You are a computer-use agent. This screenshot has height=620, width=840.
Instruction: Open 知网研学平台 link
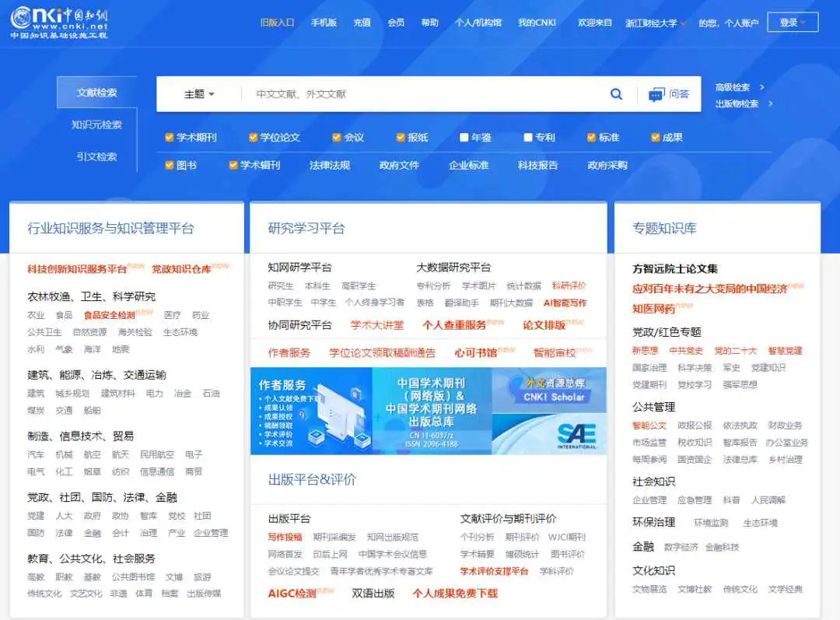pos(300,267)
